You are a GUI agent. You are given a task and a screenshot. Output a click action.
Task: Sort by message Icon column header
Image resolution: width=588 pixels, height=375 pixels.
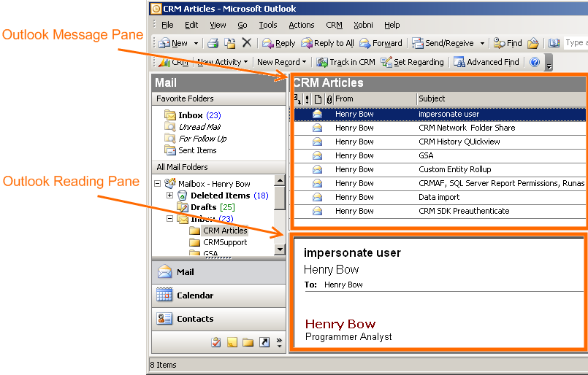point(318,99)
